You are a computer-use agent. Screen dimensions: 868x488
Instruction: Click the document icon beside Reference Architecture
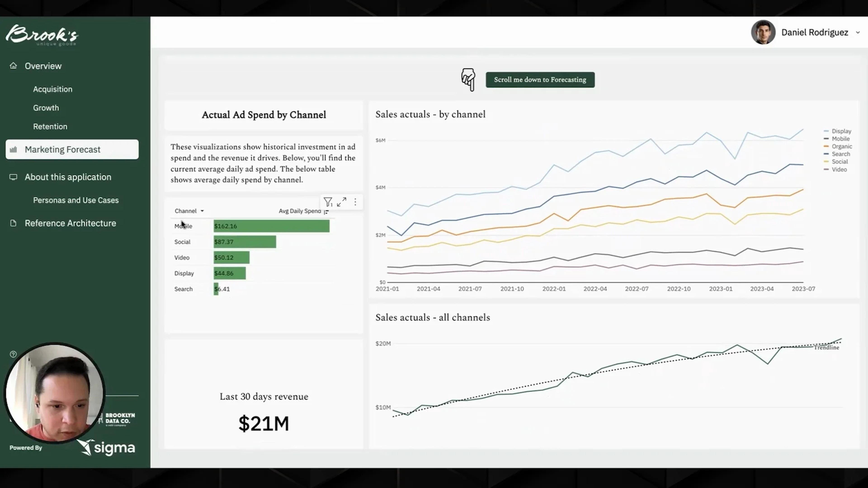point(13,223)
